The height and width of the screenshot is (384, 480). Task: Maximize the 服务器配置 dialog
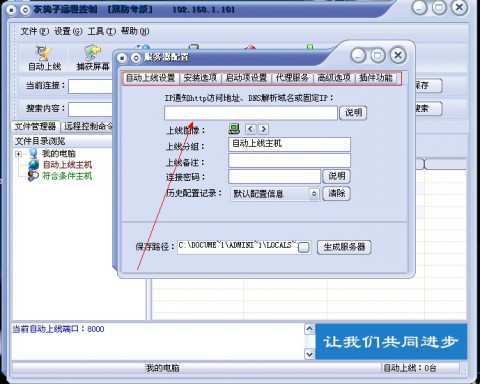pos(378,56)
